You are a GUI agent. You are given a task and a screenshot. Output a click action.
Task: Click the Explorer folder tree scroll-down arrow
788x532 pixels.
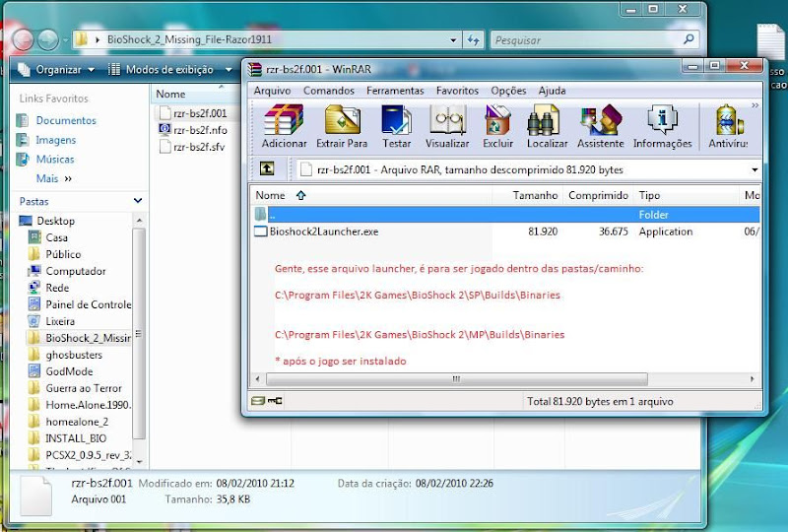point(139,461)
